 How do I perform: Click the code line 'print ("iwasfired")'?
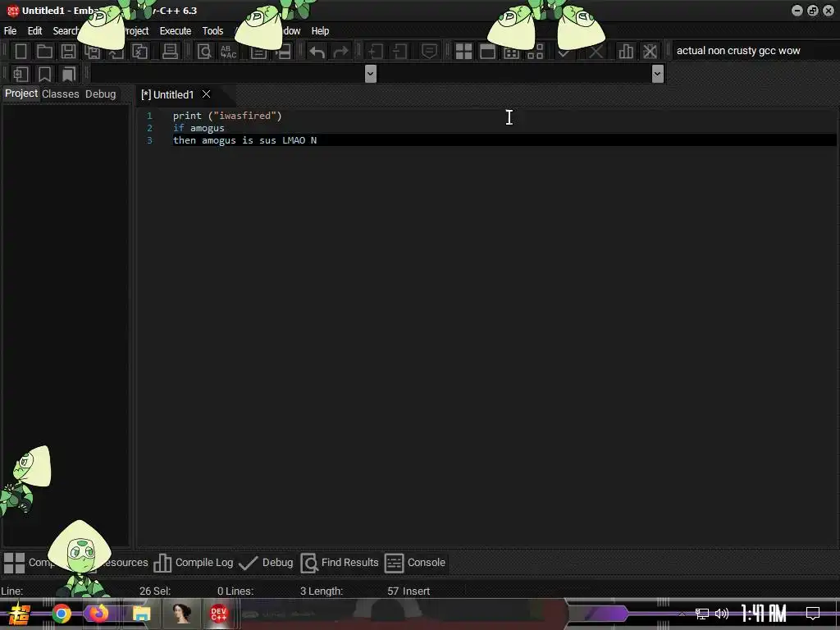click(227, 116)
